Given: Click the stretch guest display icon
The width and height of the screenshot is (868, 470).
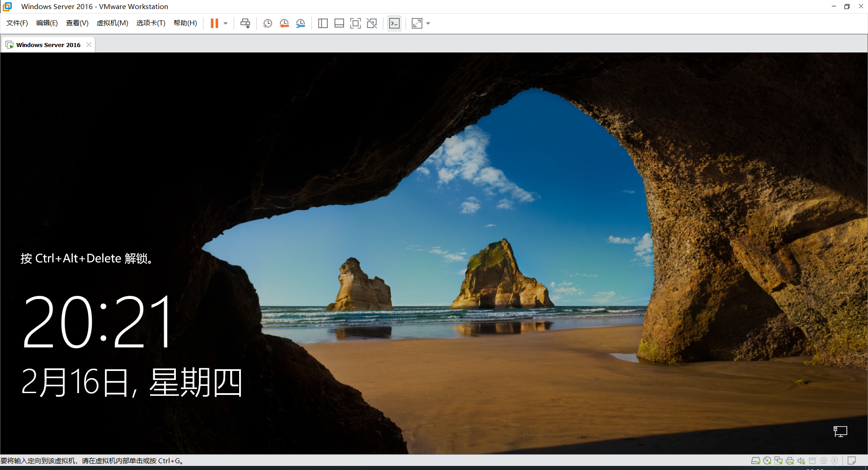Looking at the screenshot, I should [417, 24].
